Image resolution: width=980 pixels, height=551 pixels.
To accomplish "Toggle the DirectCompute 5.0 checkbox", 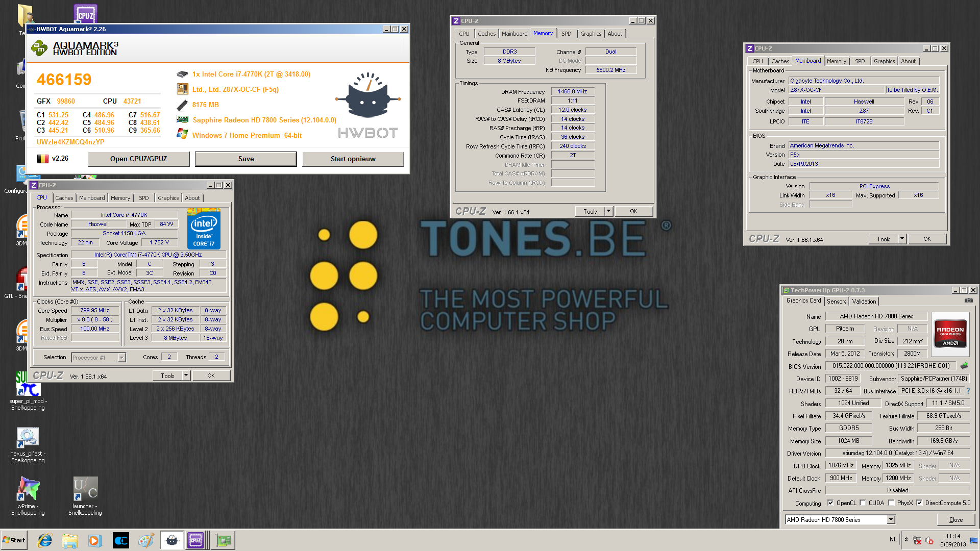I will click(x=919, y=503).
